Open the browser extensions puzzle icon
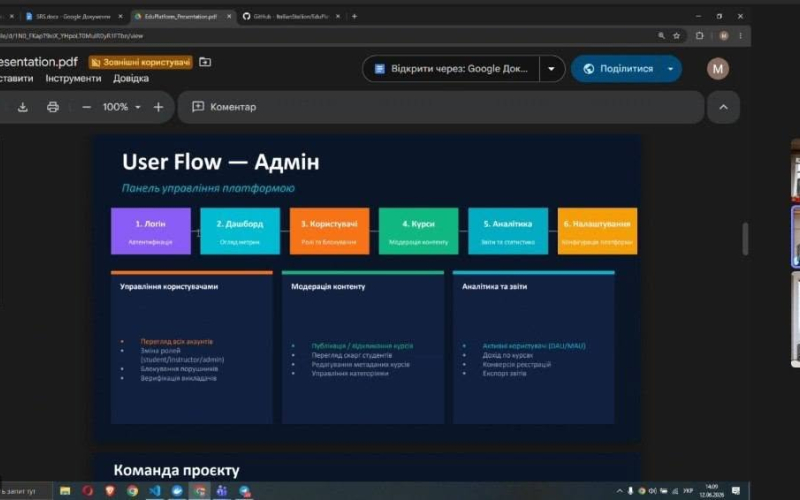This screenshot has height=500, width=800. [699, 36]
